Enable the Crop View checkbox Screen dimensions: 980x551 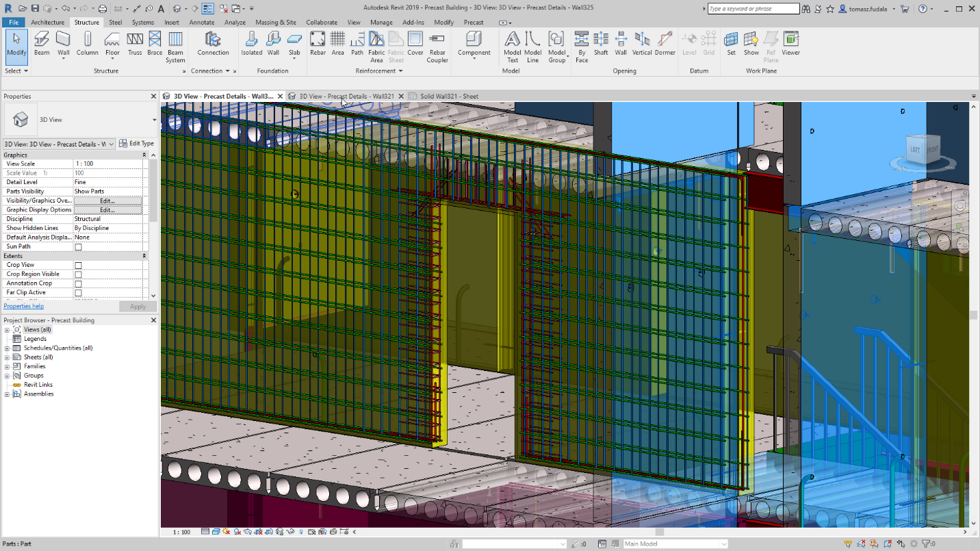pos(79,264)
